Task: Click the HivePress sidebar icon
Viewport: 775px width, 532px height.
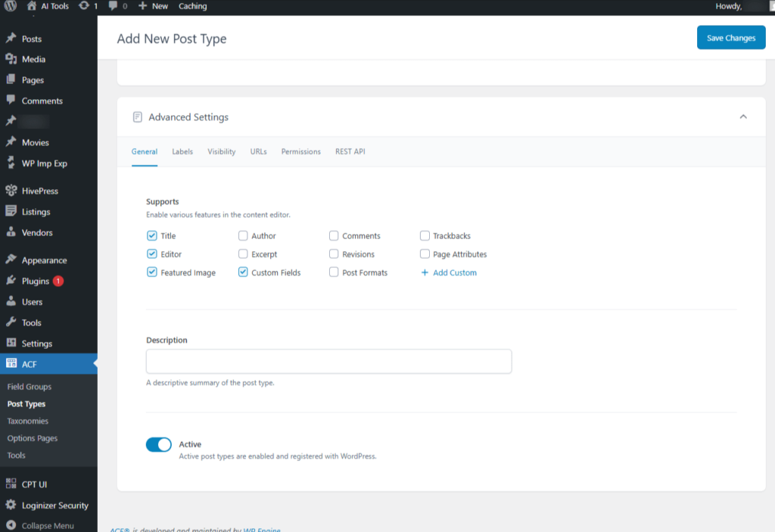Action: click(11, 191)
